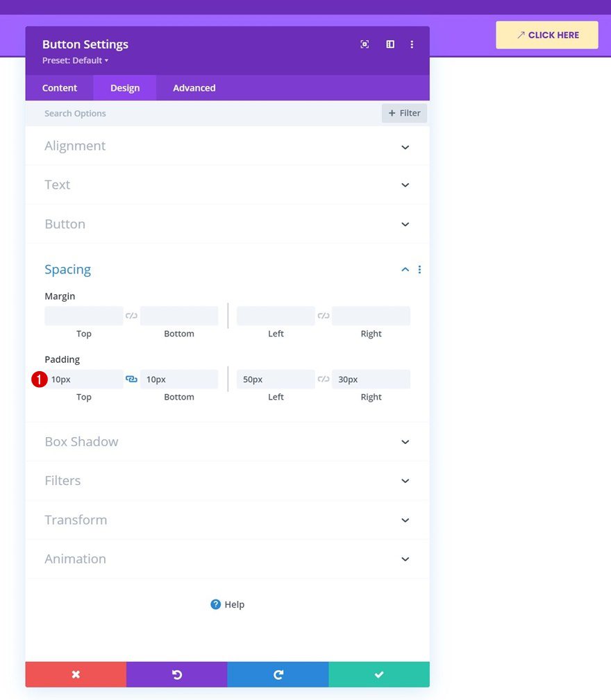The image size is (611, 700).
Task: Switch to the Advanced tab
Action: click(x=194, y=87)
